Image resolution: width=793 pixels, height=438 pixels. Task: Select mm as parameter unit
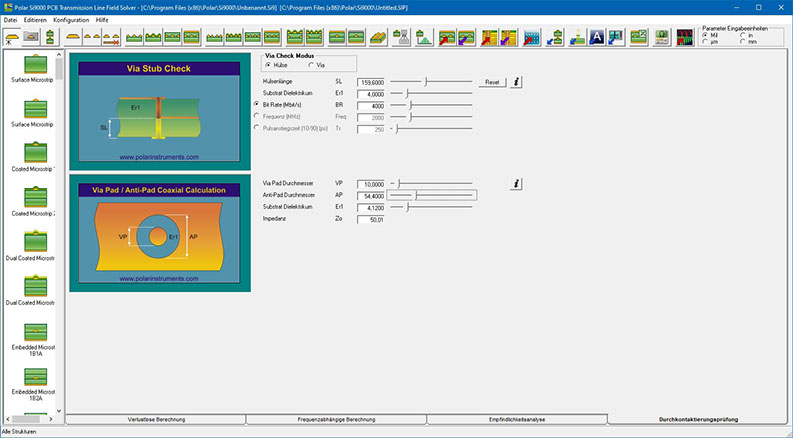coord(742,42)
